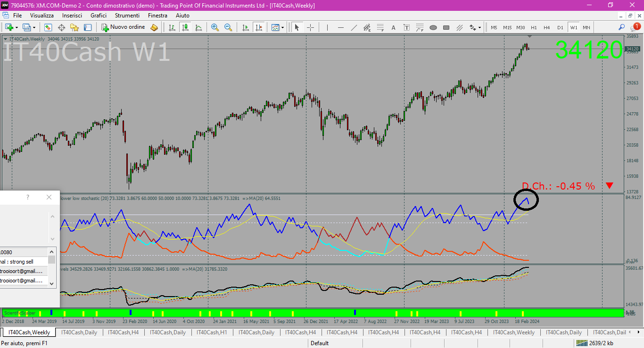Click the dialog help question mark
Viewport: 644px width, 348px height.
pos(27,197)
